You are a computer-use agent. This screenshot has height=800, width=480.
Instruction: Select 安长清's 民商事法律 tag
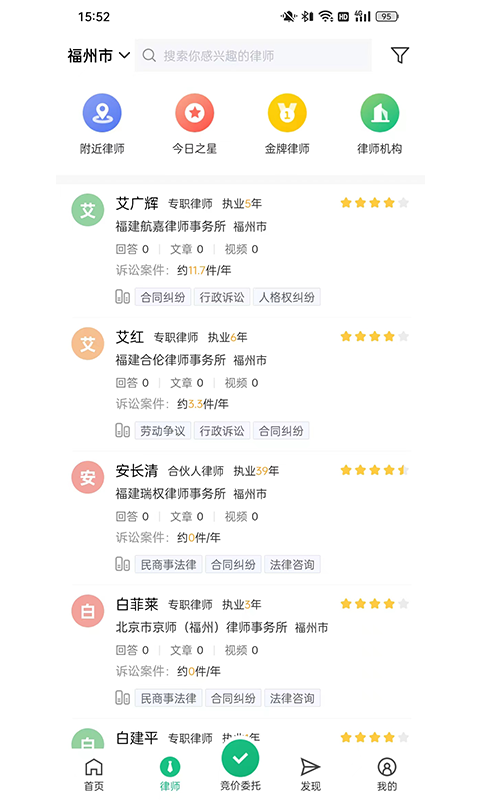coord(168,564)
